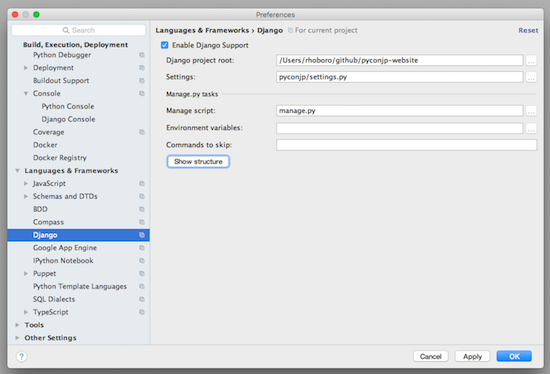
Task: Click the Show structure button
Action: tap(198, 161)
